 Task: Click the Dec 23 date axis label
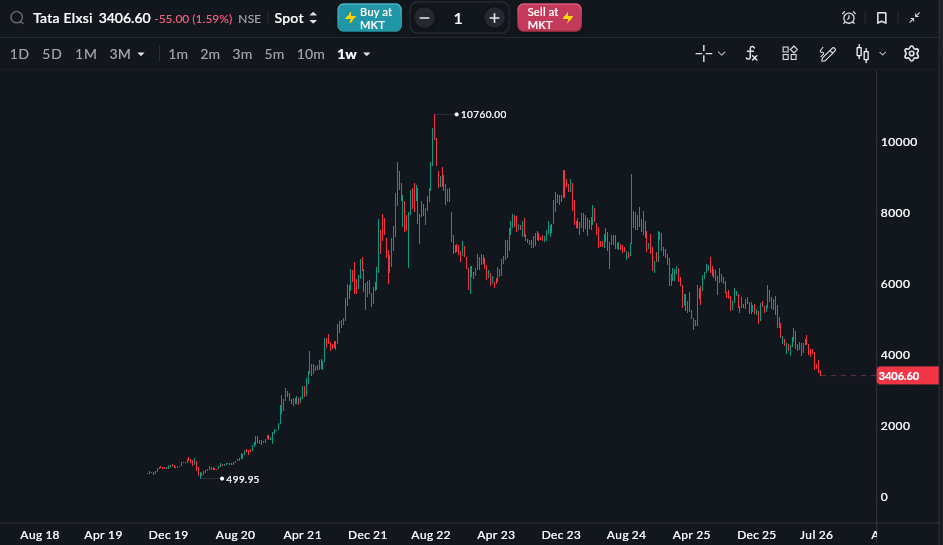point(561,535)
